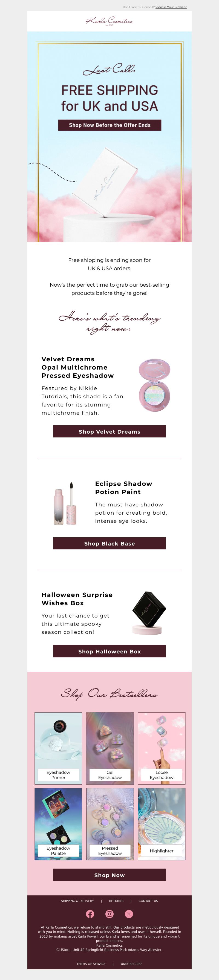Open the Facebook icon in footer
Viewport: 219px width, 980px height.
click(90, 914)
